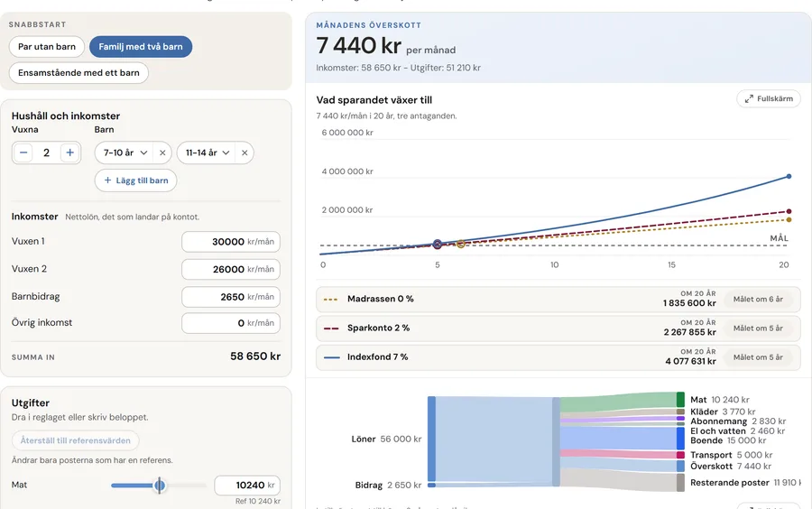Click Återställ till referensvärden button
Viewport: 812px width, 509px height.
76,440
